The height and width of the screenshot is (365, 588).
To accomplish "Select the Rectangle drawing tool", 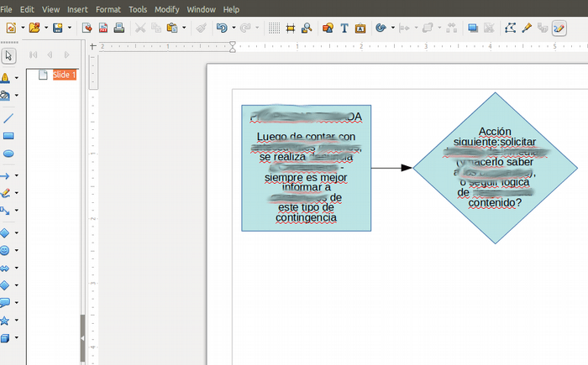I will click(8, 135).
